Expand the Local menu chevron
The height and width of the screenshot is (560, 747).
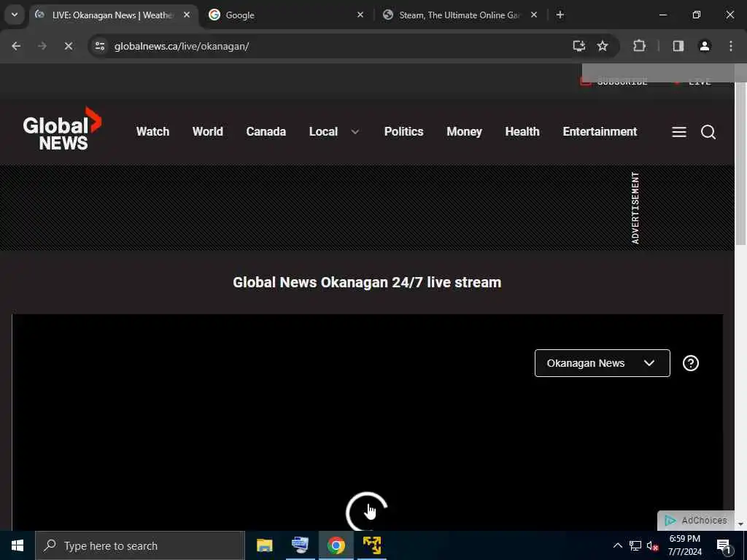point(355,132)
